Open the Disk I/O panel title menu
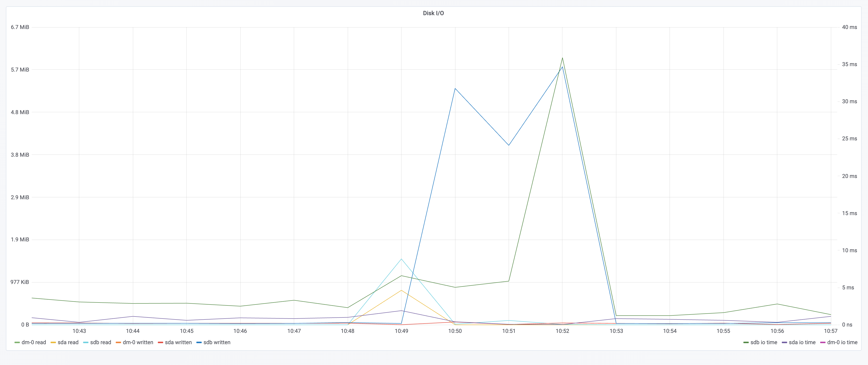Viewport: 868px width, 365px height. point(433,13)
